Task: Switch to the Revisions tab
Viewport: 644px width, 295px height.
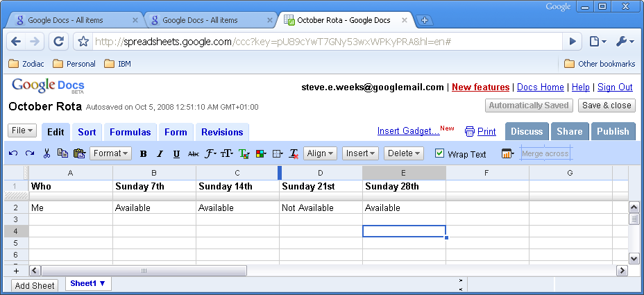Action: [222, 133]
